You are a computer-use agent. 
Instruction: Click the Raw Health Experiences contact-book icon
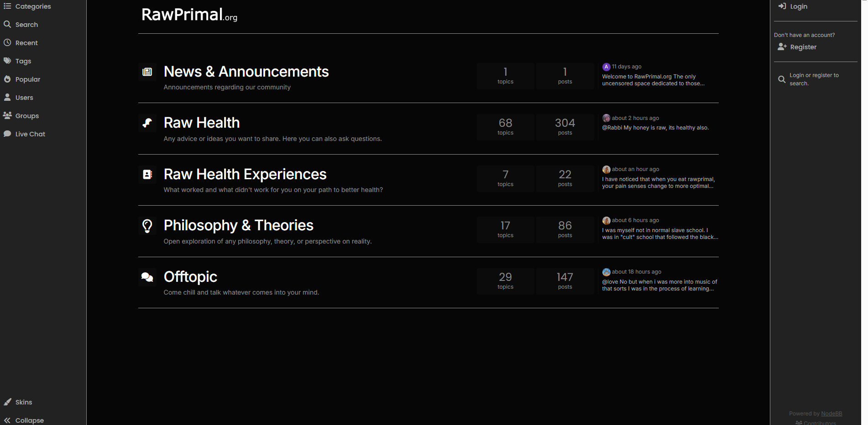tap(147, 175)
